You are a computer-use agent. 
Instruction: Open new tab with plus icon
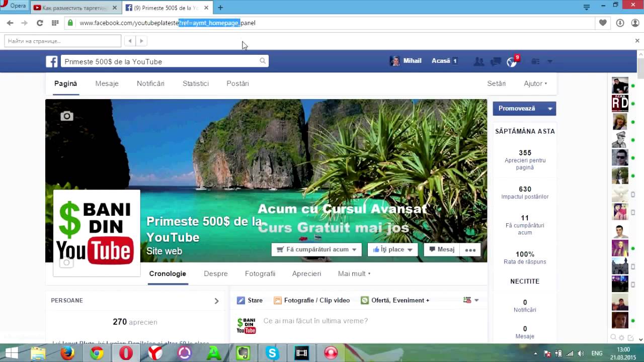point(220,8)
